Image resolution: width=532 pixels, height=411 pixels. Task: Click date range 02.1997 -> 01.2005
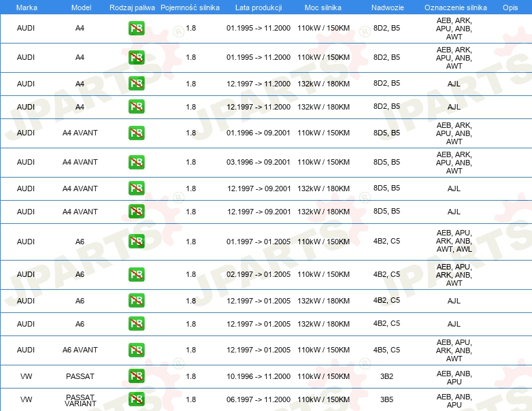pyautogui.click(x=259, y=274)
